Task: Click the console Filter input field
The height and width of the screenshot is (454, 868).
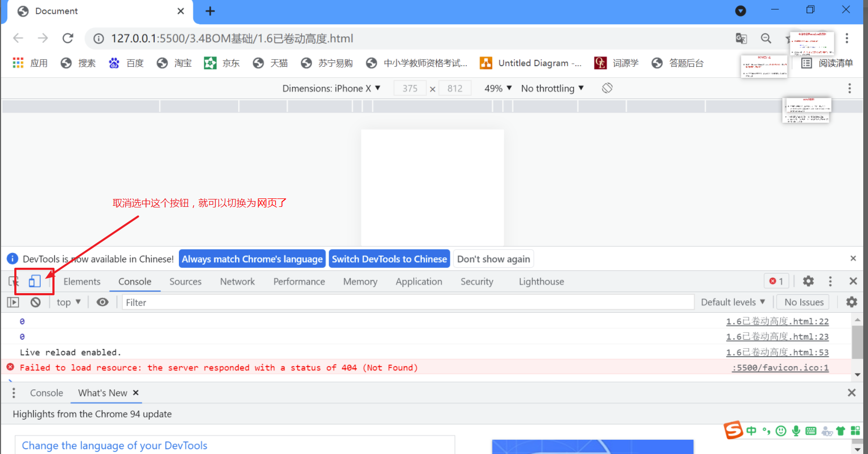Action: click(408, 302)
